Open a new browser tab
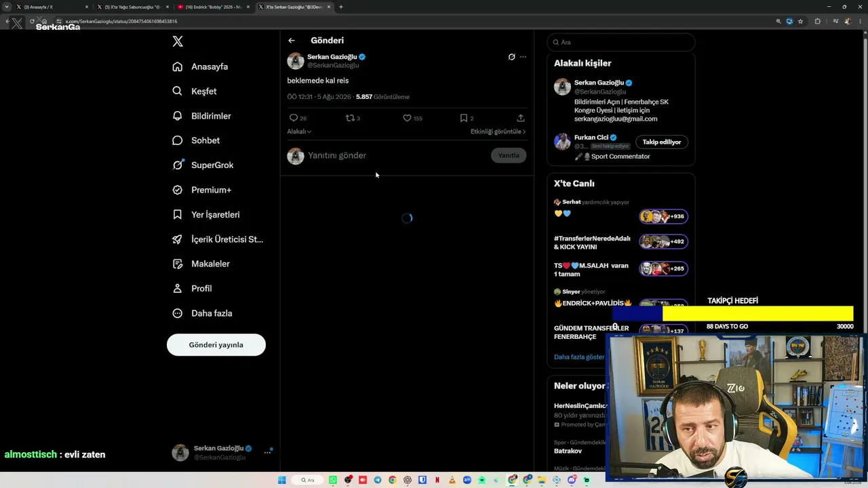This screenshot has width=868, height=488. point(340,7)
